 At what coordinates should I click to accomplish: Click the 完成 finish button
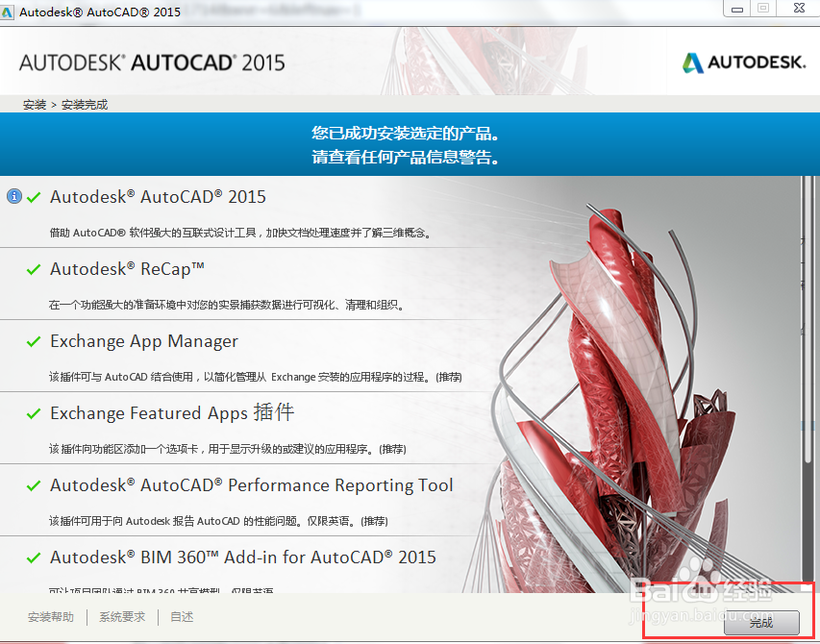[x=761, y=623]
